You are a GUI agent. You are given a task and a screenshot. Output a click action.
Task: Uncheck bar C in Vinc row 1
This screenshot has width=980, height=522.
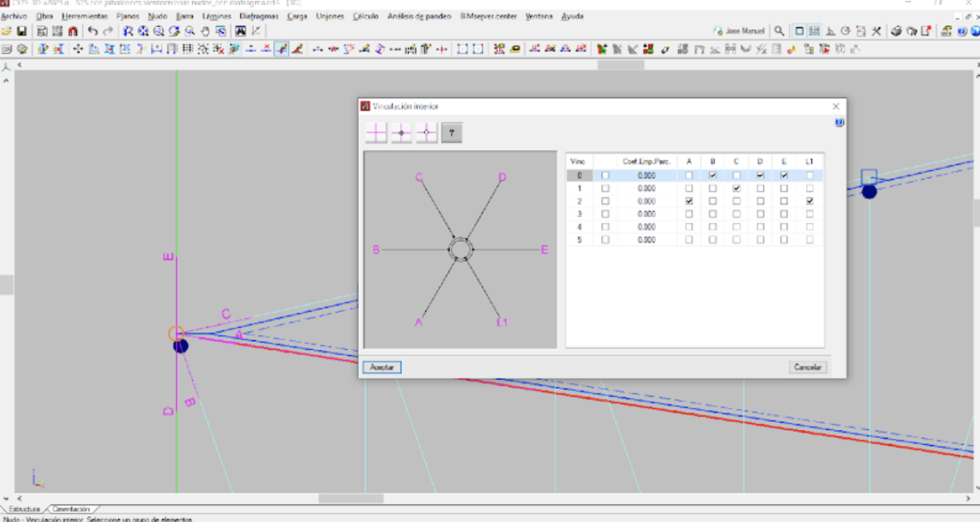click(x=737, y=188)
